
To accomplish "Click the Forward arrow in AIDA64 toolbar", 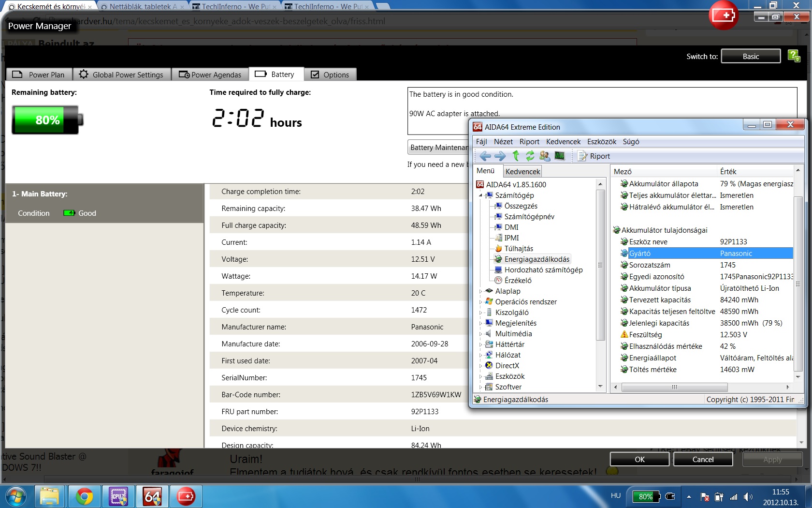I will 500,156.
